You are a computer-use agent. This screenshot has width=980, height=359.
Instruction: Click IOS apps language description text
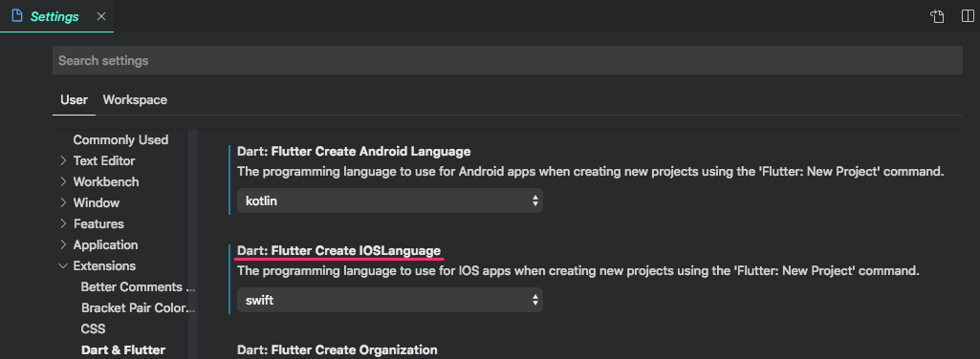[x=578, y=271]
